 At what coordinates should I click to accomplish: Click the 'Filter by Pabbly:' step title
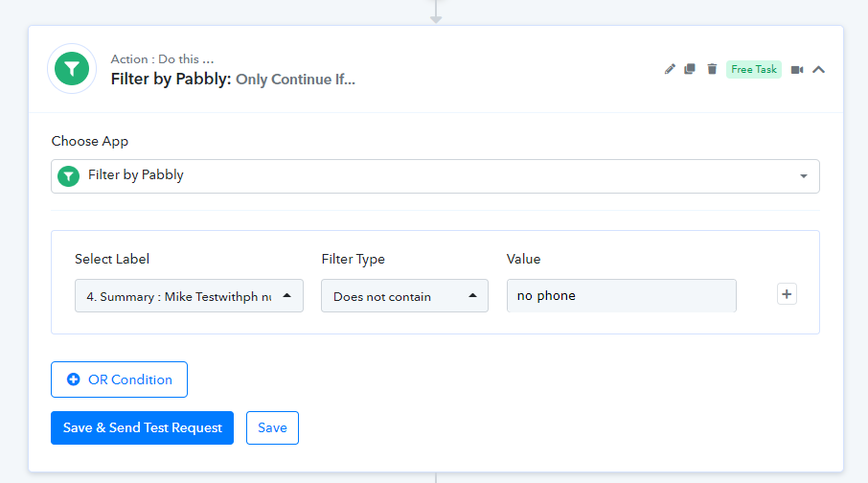[171, 80]
